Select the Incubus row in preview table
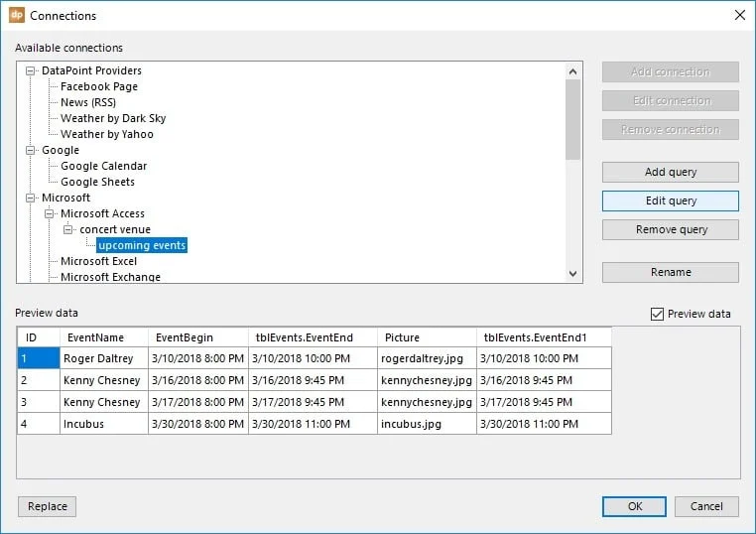The width and height of the screenshot is (756, 534). tap(315, 424)
